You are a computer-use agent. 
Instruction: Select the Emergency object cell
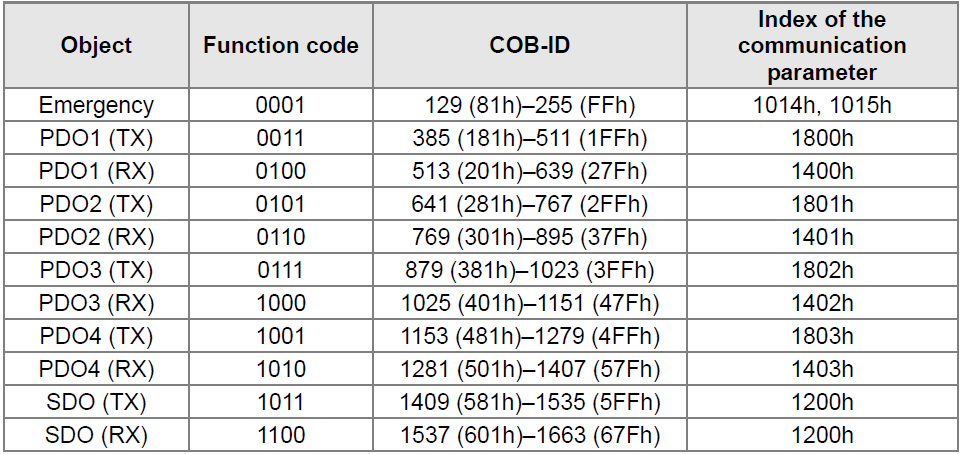pyautogui.click(x=97, y=105)
